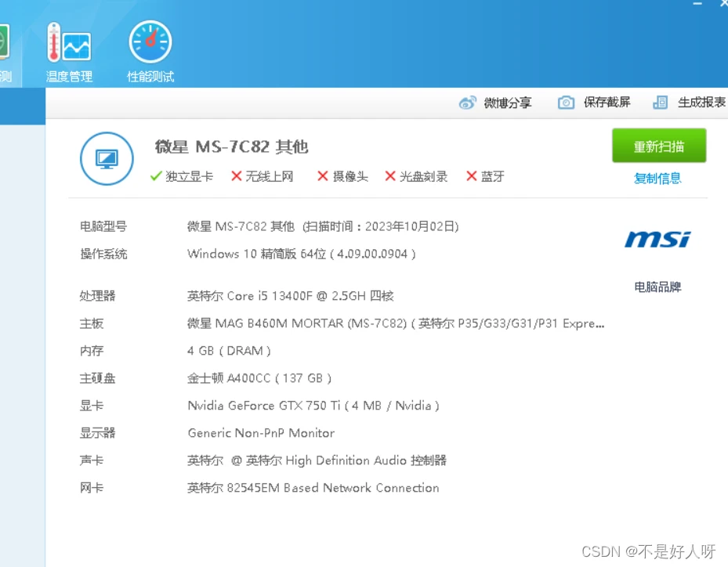This screenshot has height=567, width=728.
Task: Click the 主板 row label
Action: [x=92, y=323]
